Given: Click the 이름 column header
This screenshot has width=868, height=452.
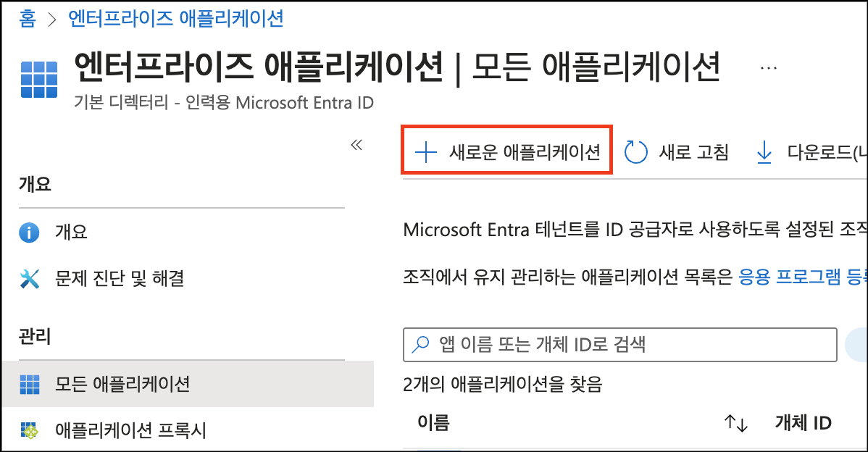Looking at the screenshot, I should [433, 422].
